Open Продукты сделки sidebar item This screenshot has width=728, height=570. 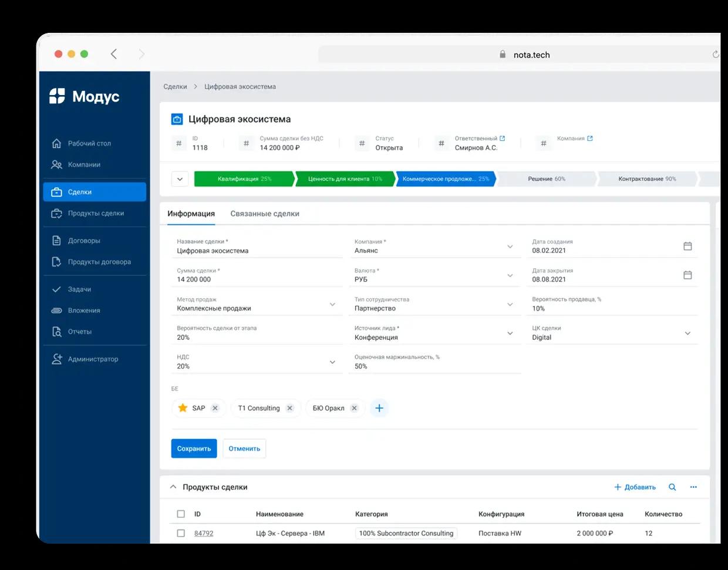pos(95,213)
